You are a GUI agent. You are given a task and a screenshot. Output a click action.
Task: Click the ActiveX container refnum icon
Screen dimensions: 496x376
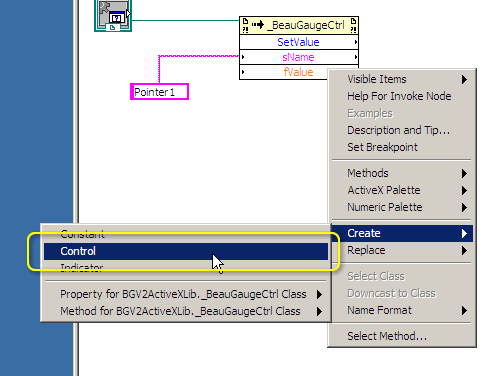(x=113, y=16)
